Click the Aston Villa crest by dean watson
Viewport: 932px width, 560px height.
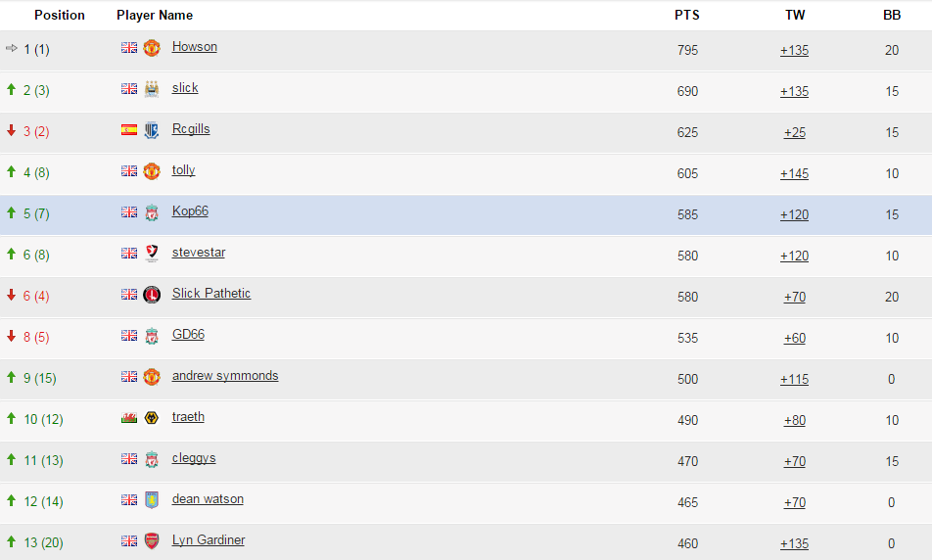(x=152, y=500)
